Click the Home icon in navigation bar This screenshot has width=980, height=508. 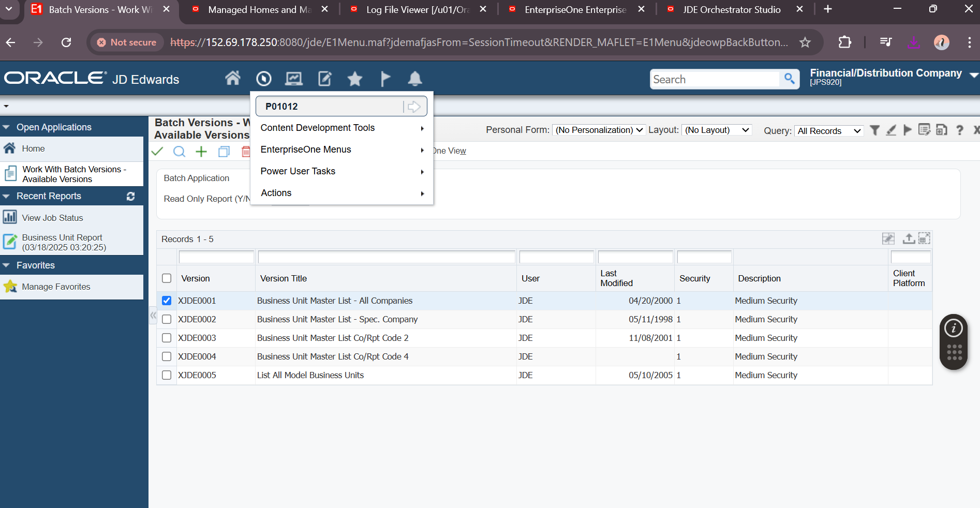click(233, 79)
